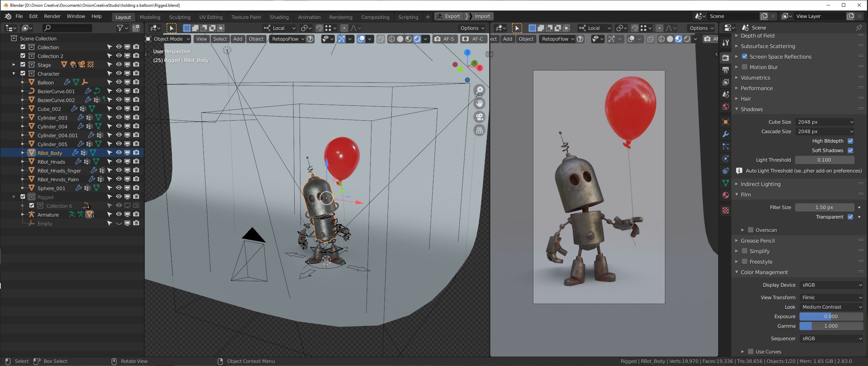868x366 pixels.
Task: Open the outliner filter funnel icon
Action: [x=120, y=28]
